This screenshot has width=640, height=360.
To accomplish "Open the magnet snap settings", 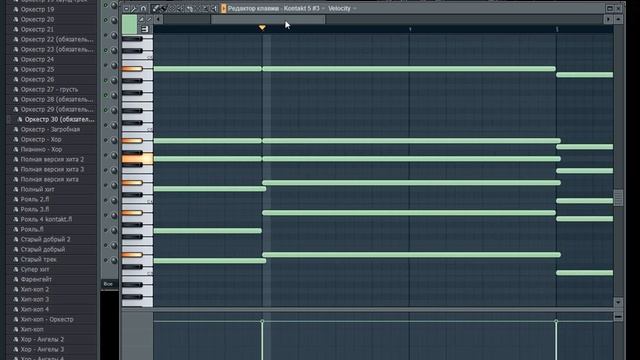I will 143,9.
